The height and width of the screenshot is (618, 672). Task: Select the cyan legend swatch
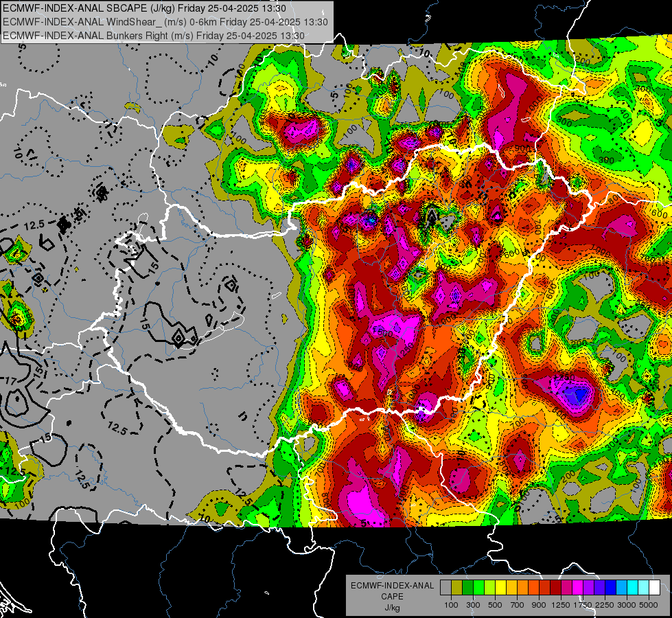(x=633, y=588)
